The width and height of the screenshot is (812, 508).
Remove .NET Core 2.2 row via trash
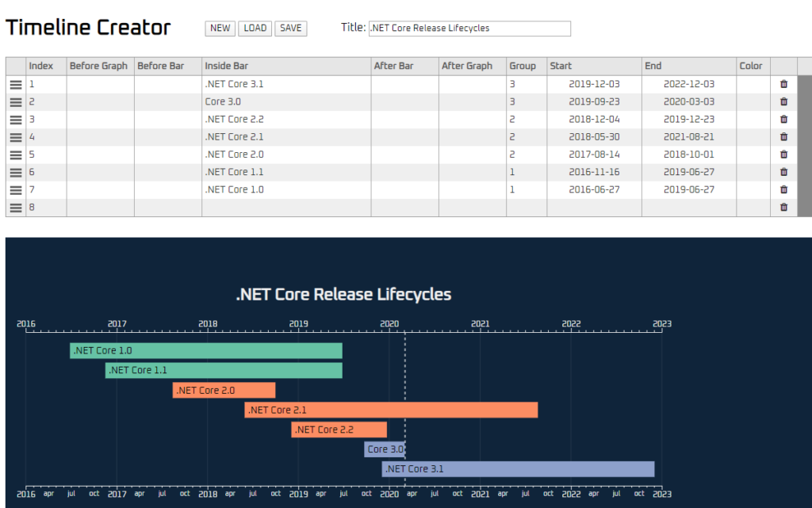coord(783,119)
